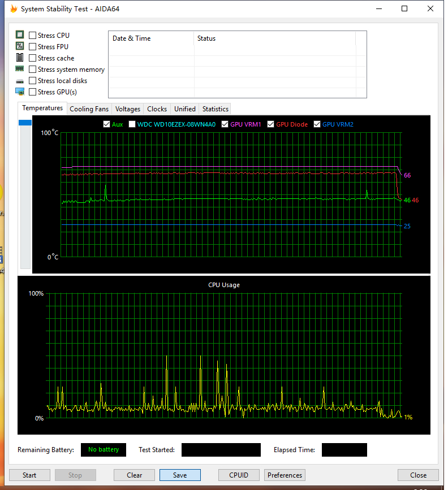Check the WDC WD10EZEX-08WN4A0 graph checkbox
This screenshot has width=448, height=490.
[132, 124]
